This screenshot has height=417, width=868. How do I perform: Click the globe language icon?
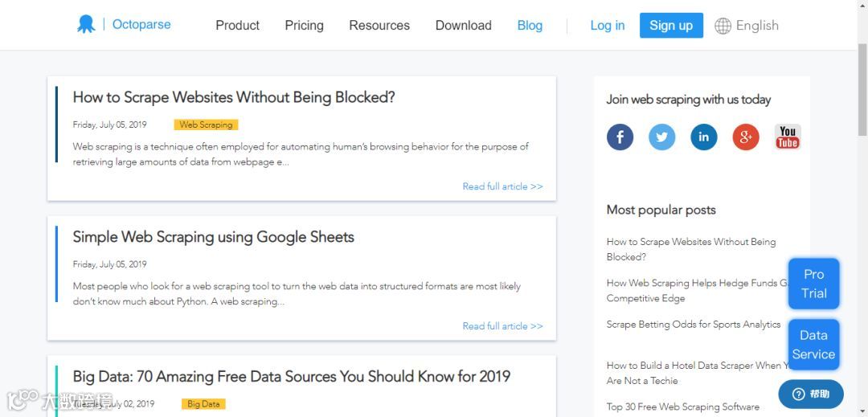point(723,26)
